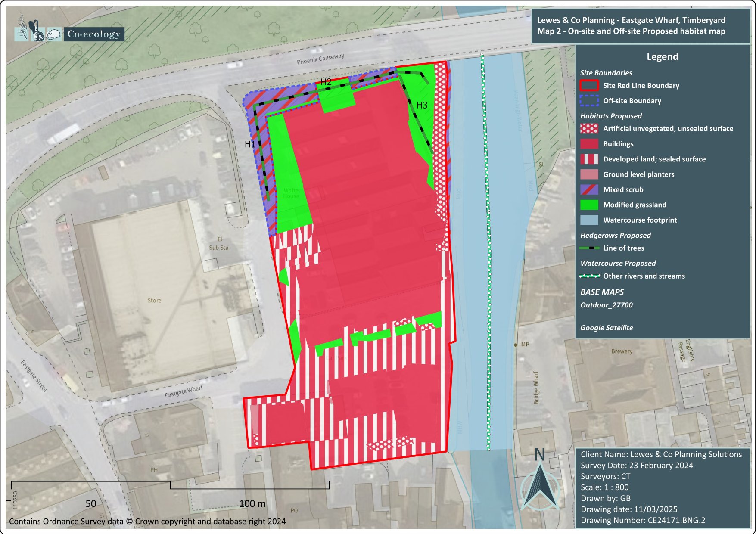This screenshot has width=756, height=534.
Task: Select the Watercourse footprint blue swatch
Action: pos(589,220)
